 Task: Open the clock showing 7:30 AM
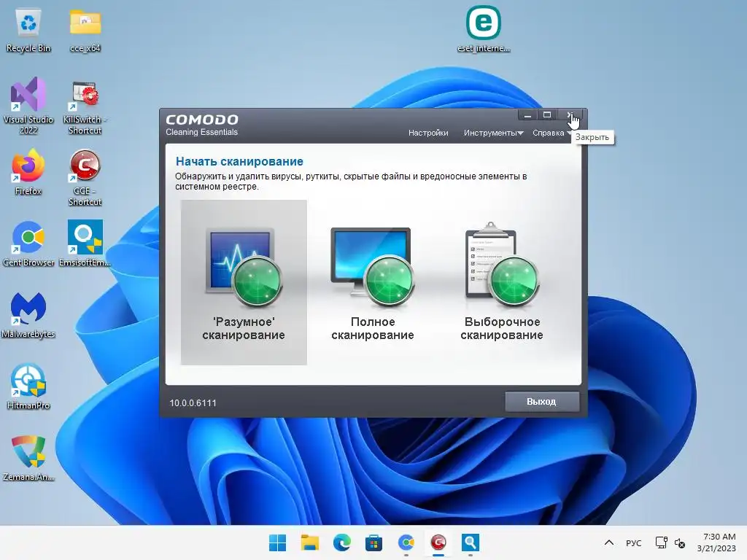pos(716,542)
